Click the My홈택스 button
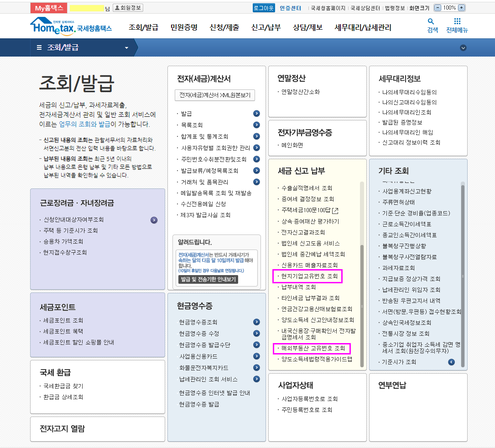Image resolution: width=495 pixels, height=448 pixels. point(49,8)
